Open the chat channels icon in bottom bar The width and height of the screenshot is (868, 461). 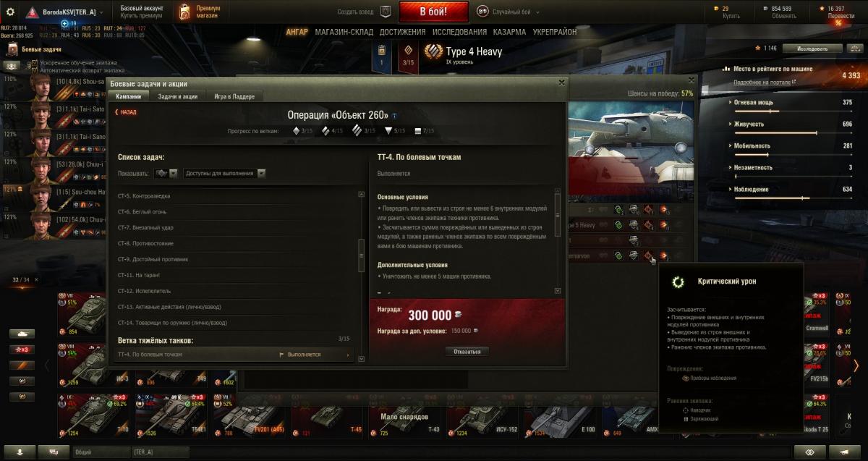[x=54, y=452]
